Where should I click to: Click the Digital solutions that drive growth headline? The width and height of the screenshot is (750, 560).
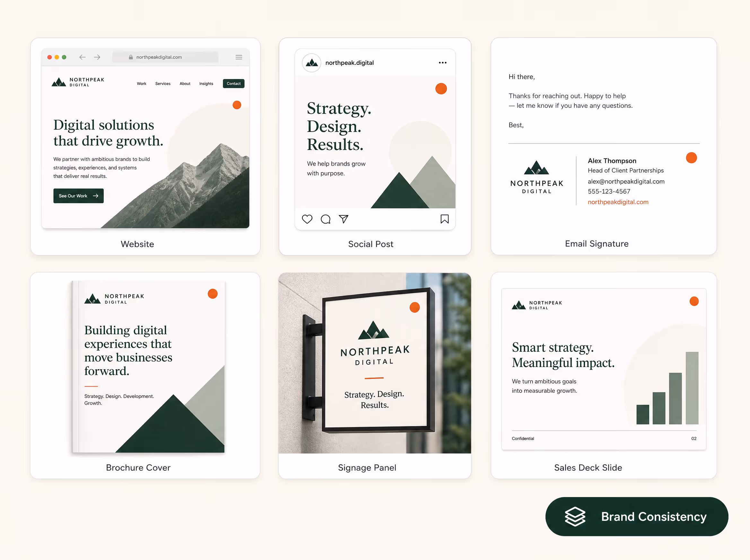pyautogui.click(x=108, y=133)
